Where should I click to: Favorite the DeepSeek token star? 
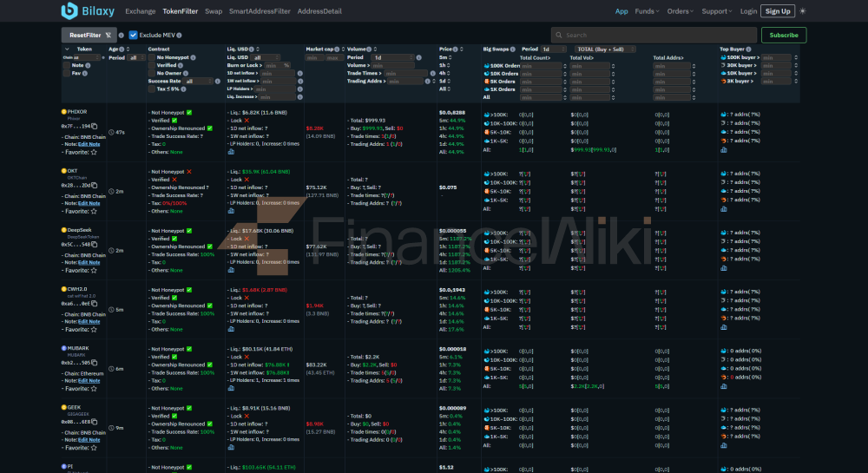coord(94,271)
